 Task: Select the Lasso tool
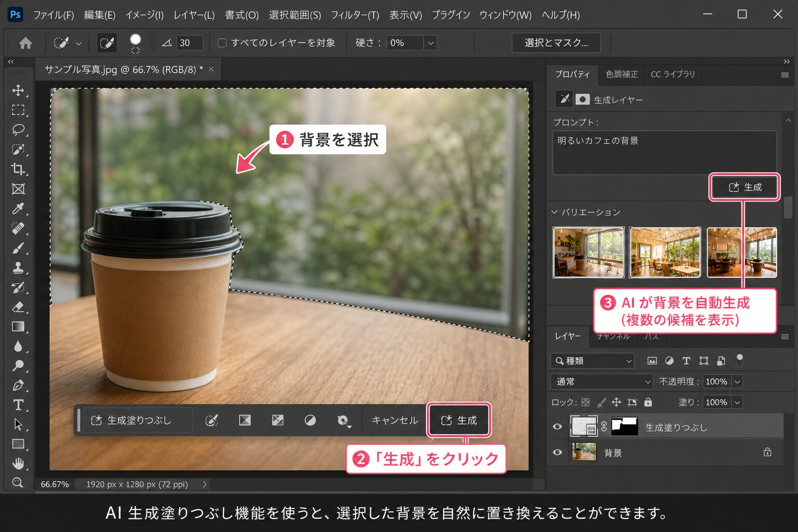18,129
